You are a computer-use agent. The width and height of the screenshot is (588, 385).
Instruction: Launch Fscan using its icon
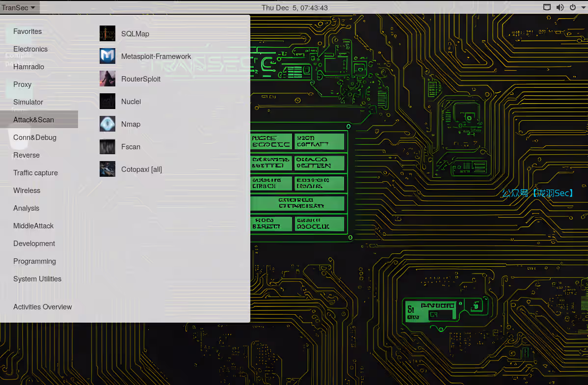pos(107,147)
